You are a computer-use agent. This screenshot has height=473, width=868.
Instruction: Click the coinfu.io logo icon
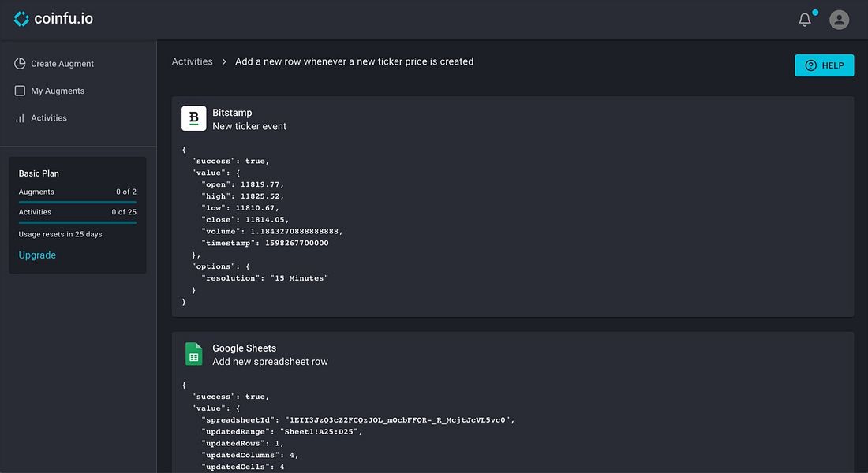(21, 19)
